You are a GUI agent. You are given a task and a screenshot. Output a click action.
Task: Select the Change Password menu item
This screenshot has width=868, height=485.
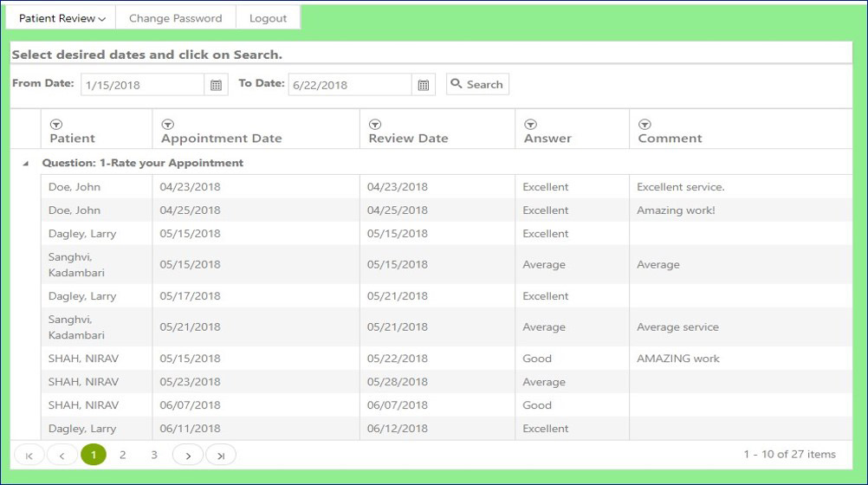176,18
